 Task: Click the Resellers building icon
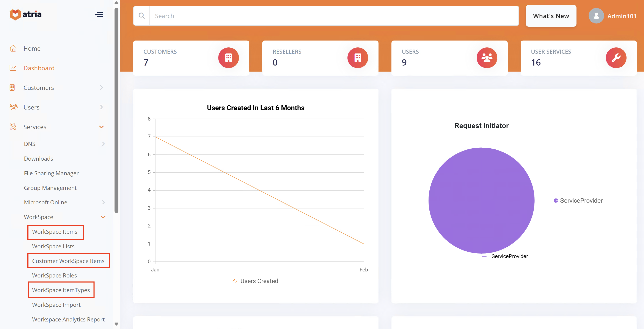(358, 58)
